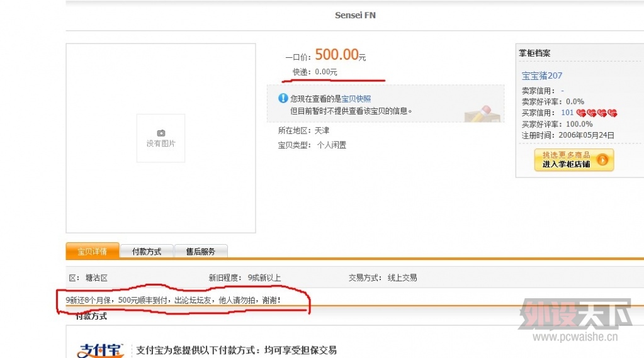Click the camera no-image placeholder icon
This screenshot has width=644, height=358.
[161, 133]
